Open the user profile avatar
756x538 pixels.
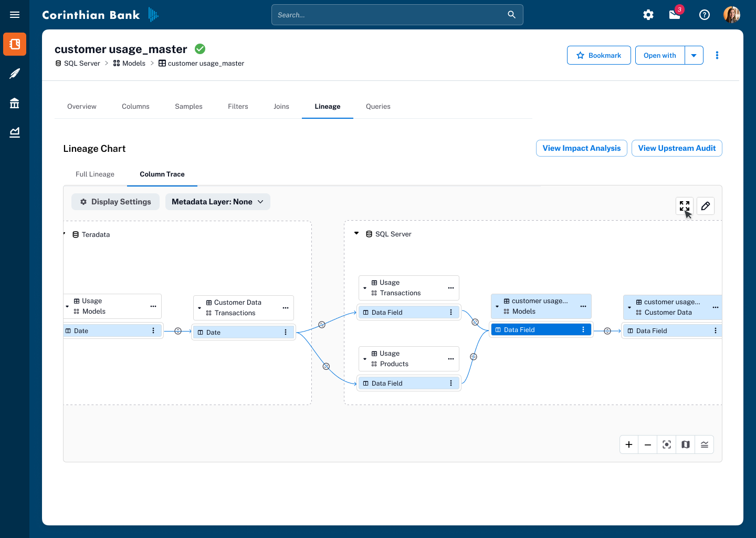pyautogui.click(x=732, y=15)
